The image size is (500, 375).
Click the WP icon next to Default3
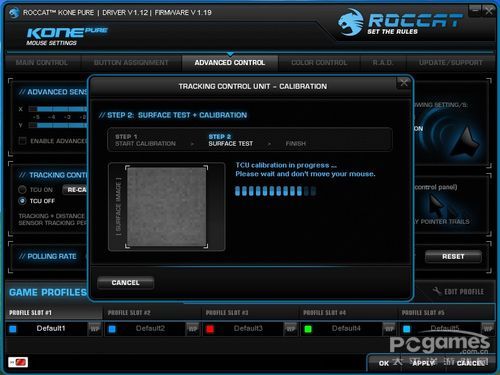click(291, 329)
